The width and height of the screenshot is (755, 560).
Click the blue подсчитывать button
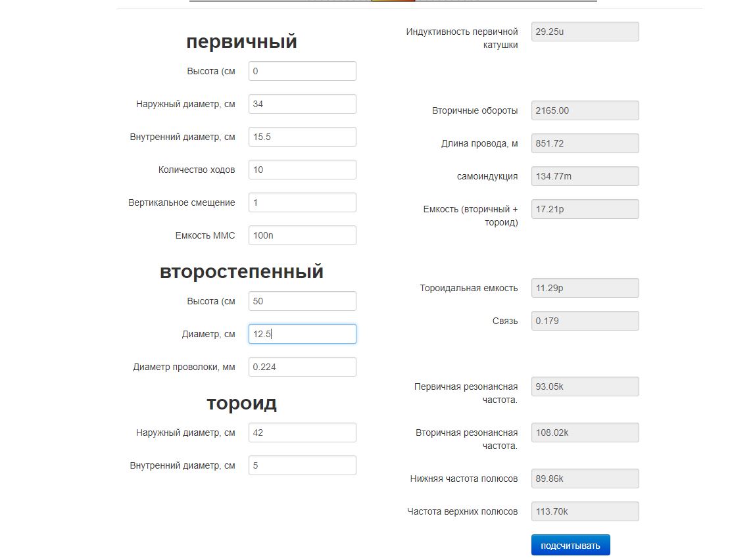[571, 545]
